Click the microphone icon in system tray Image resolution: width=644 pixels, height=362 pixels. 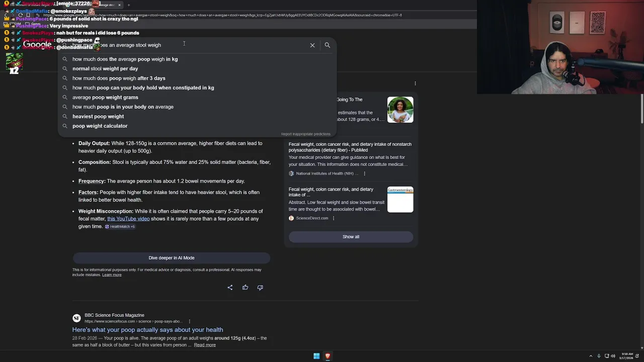[x=599, y=356]
